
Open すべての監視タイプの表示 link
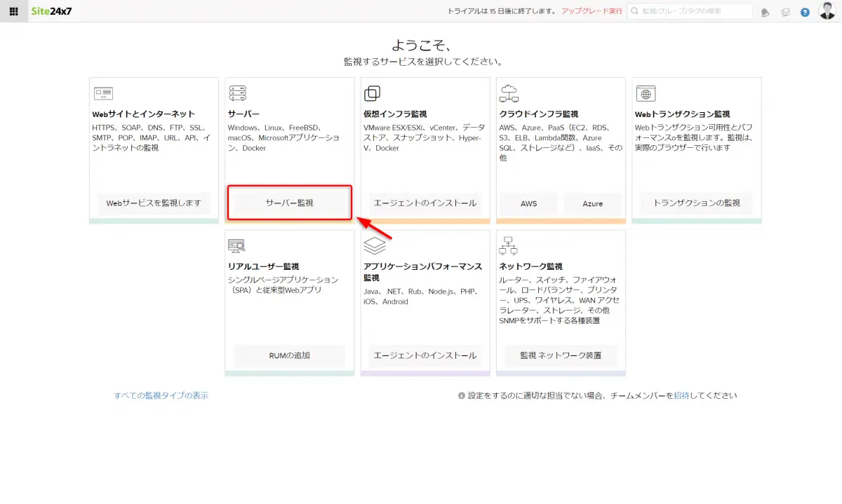click(x=161, y=395)
